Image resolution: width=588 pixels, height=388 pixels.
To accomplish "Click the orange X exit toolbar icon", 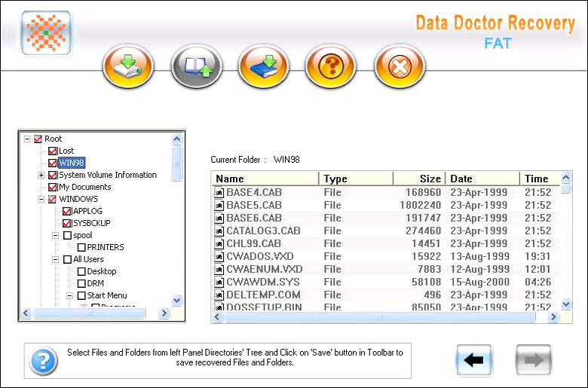I will [400, 66].
